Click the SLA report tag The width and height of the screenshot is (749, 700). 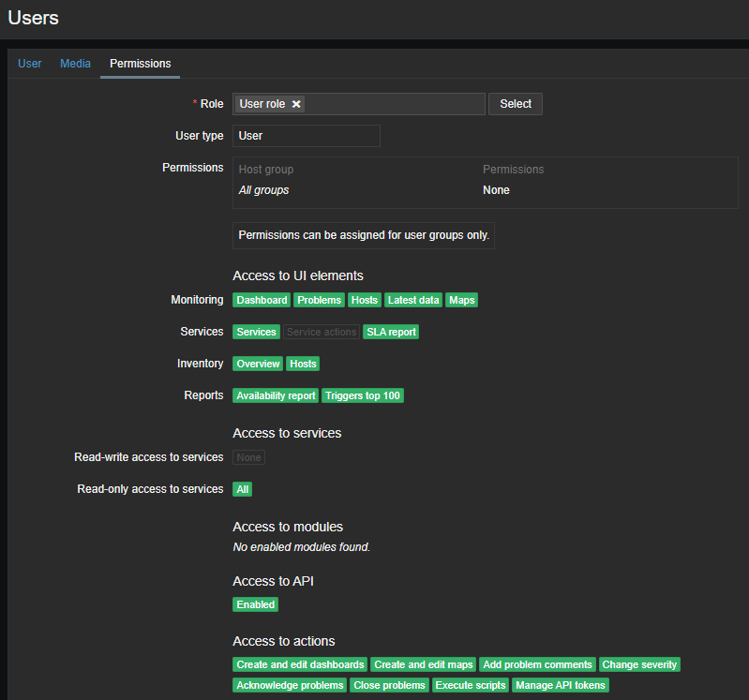(x=391, y=332)
